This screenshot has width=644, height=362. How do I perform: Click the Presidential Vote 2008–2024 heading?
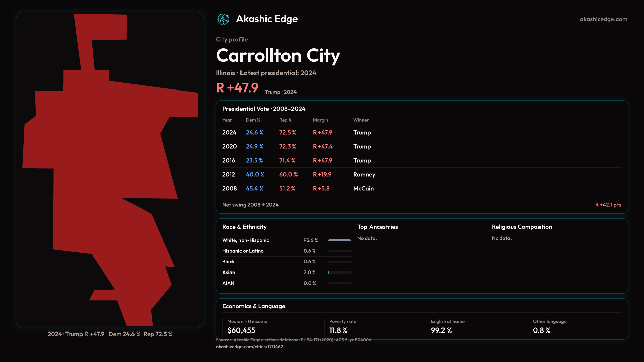coord(264,109)
